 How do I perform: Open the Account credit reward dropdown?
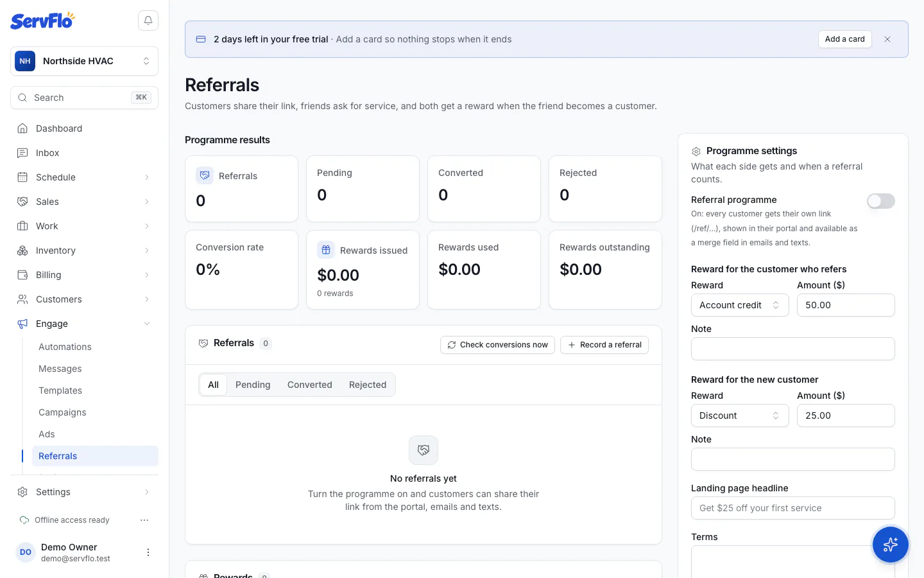[740, 305]
